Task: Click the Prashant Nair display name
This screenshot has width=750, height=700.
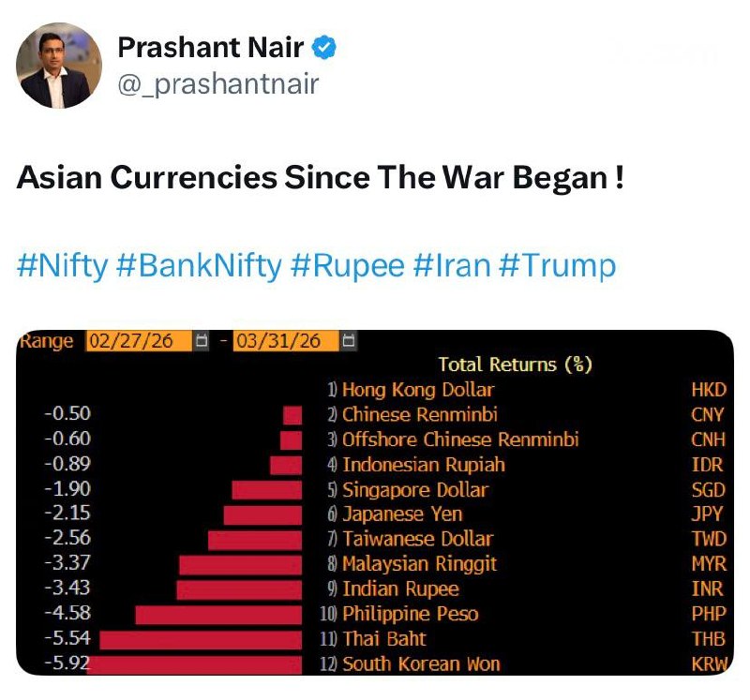Action: (210, 47)
